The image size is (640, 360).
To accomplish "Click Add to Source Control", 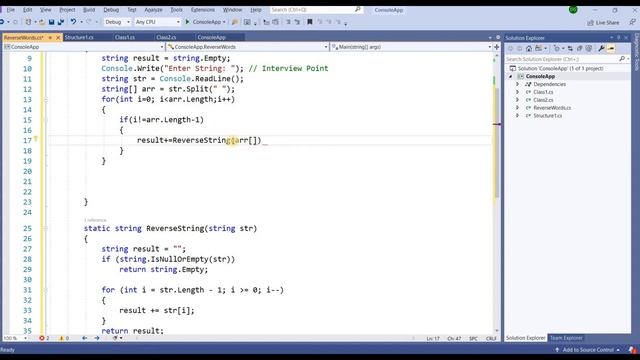I will pos(587,350).
